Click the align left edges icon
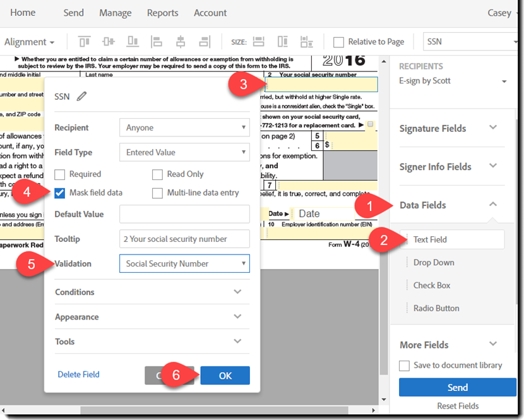Image resolution: width=524 pixels, height=420 pixels. click(157, 42)
